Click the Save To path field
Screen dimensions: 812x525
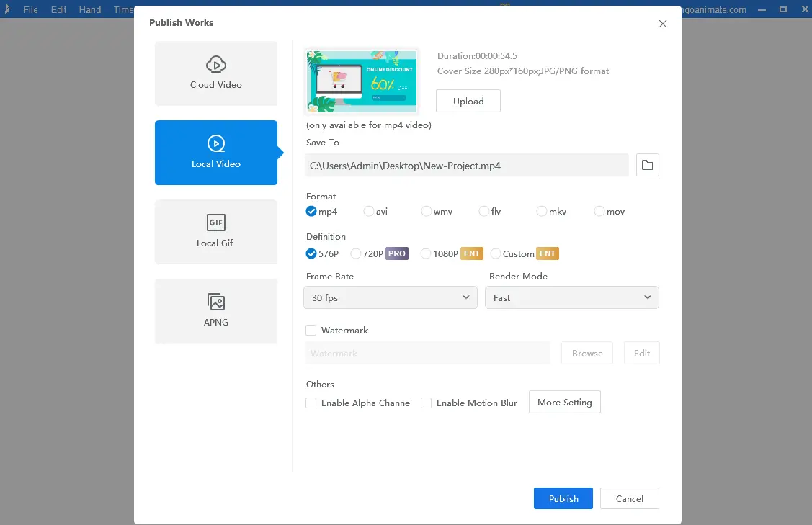click(x=466, y=165)
